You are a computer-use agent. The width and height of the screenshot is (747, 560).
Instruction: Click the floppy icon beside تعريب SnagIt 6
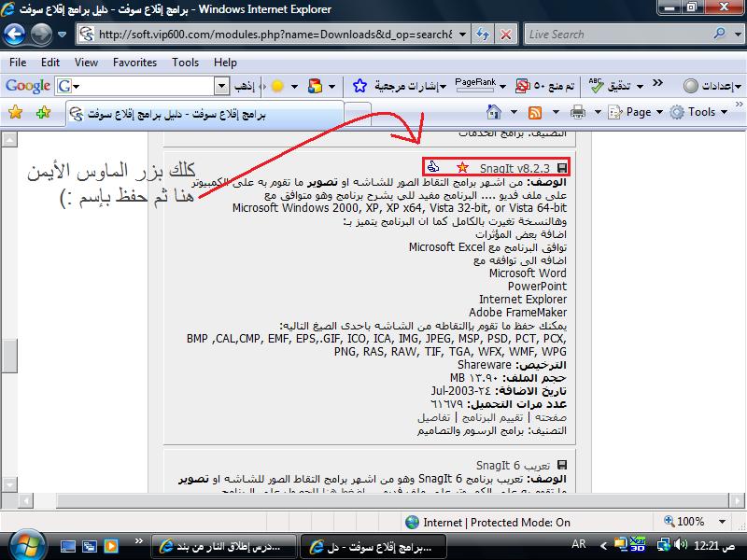tap(562, 465)
